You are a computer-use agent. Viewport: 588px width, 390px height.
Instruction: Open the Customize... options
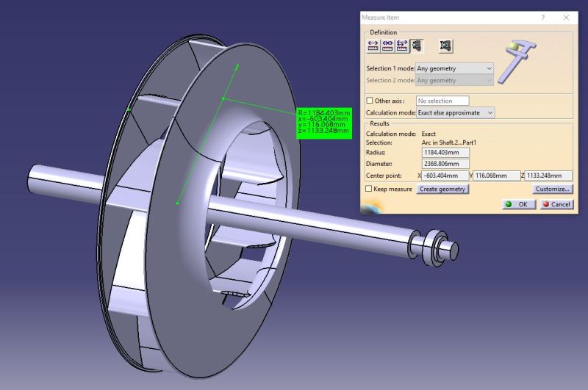click(552, 189)
